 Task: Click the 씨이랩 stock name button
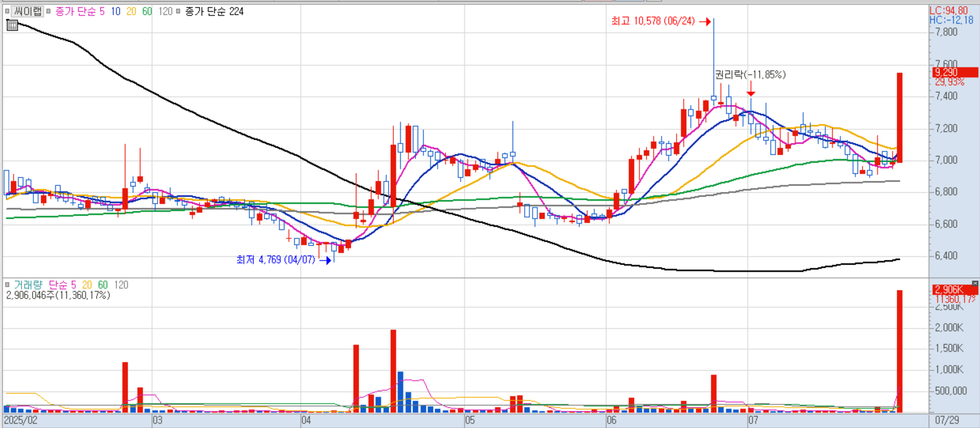[x=28, y=11]
